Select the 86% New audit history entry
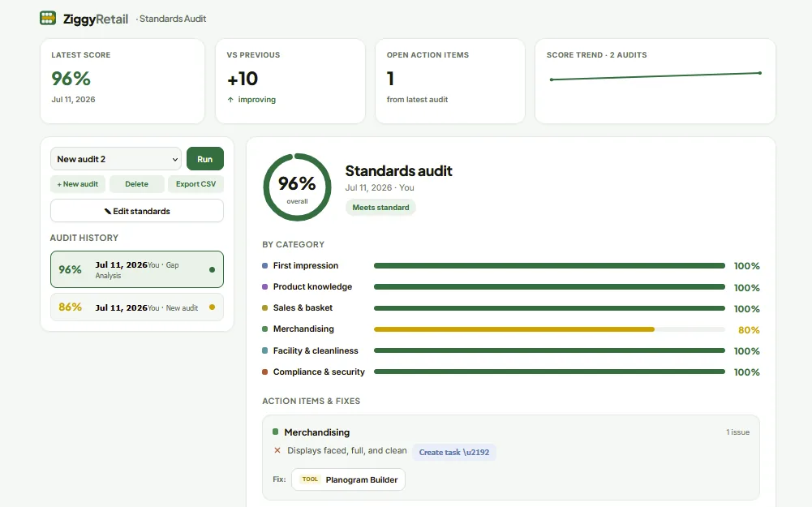Viewport: 812px width, 507px height. [x=137, y=307]
